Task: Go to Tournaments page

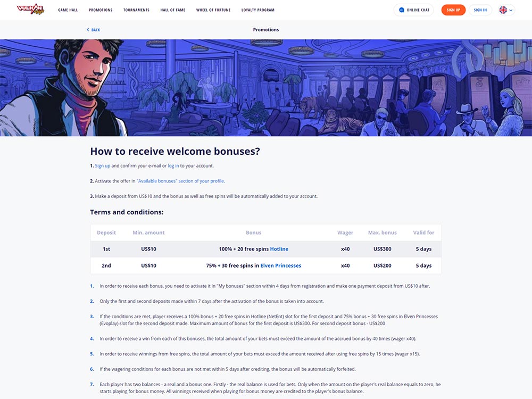Action: point(136,10)
